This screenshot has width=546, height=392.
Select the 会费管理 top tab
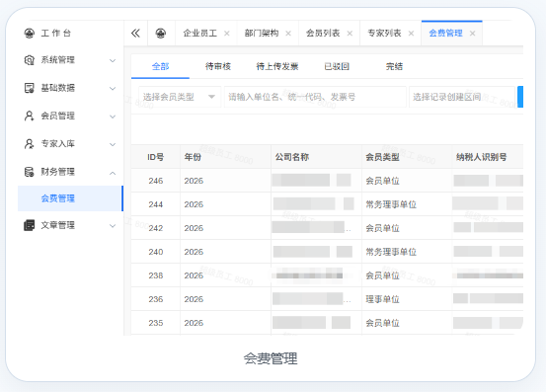pos(445,33)
